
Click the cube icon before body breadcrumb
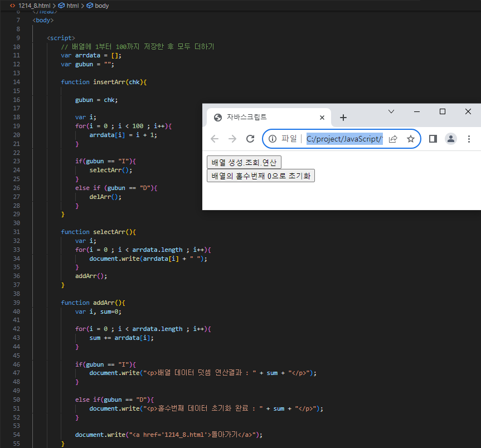coord(90,6)
